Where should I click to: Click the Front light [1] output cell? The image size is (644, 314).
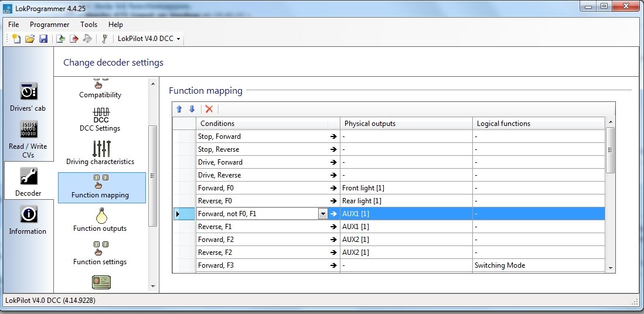pyautogui.click(x=406, y=188)
